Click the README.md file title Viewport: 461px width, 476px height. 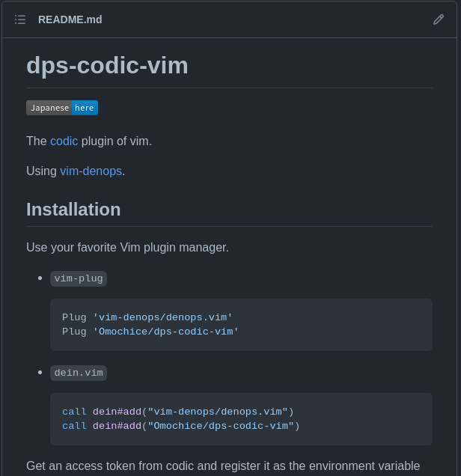coord(70,19)
